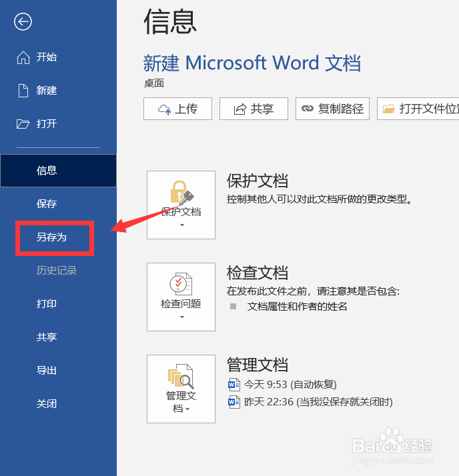459x476 pixels.
Task: Click the document checkmark inspect icon
Action: (181, 283)
